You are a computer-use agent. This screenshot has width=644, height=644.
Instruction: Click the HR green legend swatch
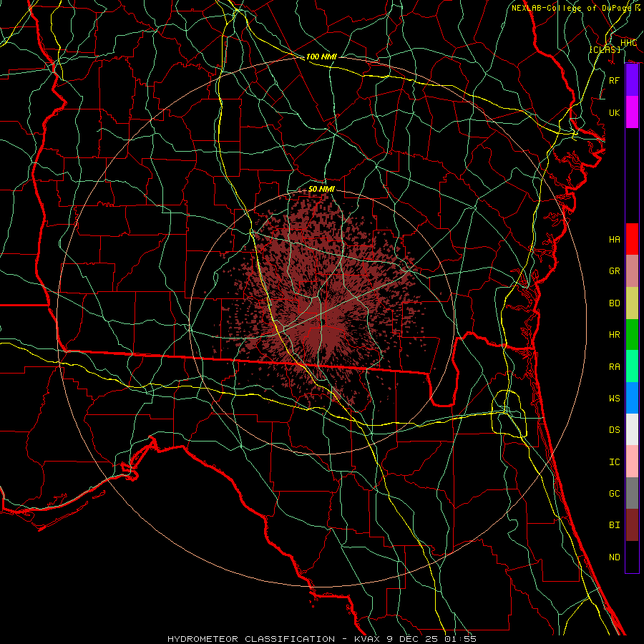pyautogui.click(x=632, y=335)
